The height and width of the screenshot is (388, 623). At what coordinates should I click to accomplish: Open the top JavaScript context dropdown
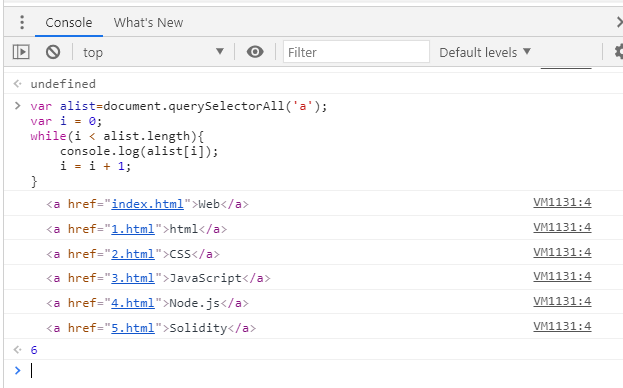[x=153, y=52]
